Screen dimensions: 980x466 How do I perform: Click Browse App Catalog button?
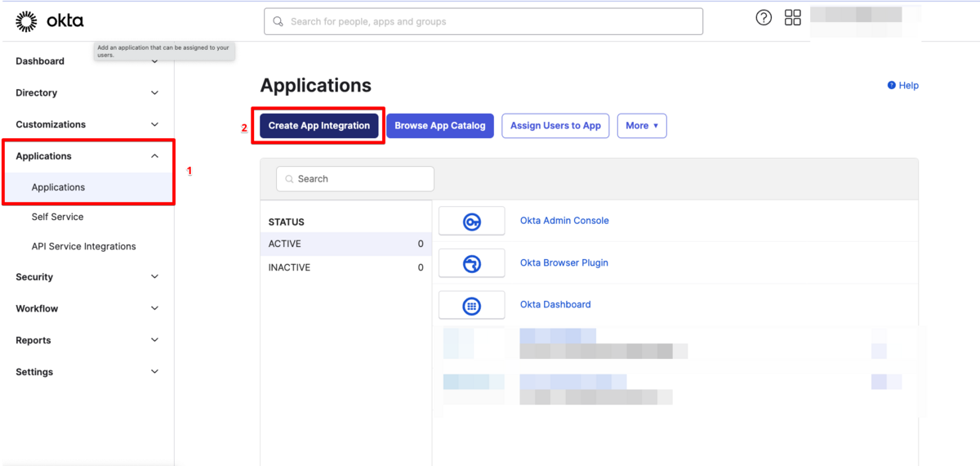pyautogui.click(x=440, y=126)
